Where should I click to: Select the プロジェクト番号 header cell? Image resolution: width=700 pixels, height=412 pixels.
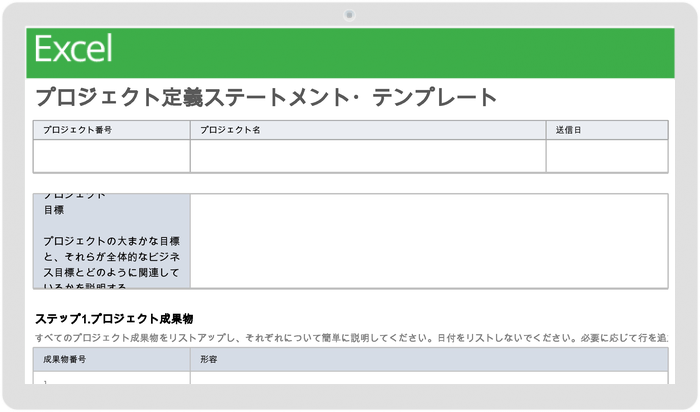pyautogui.click(x=112, y=130)
